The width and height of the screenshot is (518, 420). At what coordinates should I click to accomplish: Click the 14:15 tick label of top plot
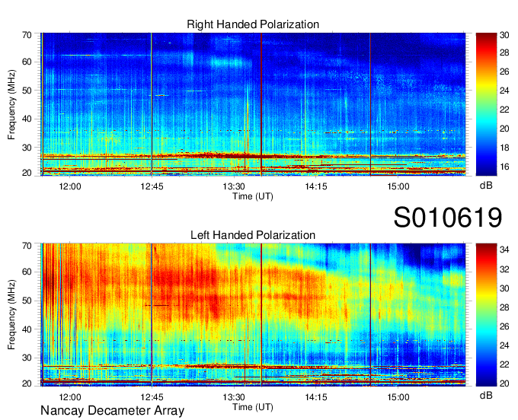316,186
